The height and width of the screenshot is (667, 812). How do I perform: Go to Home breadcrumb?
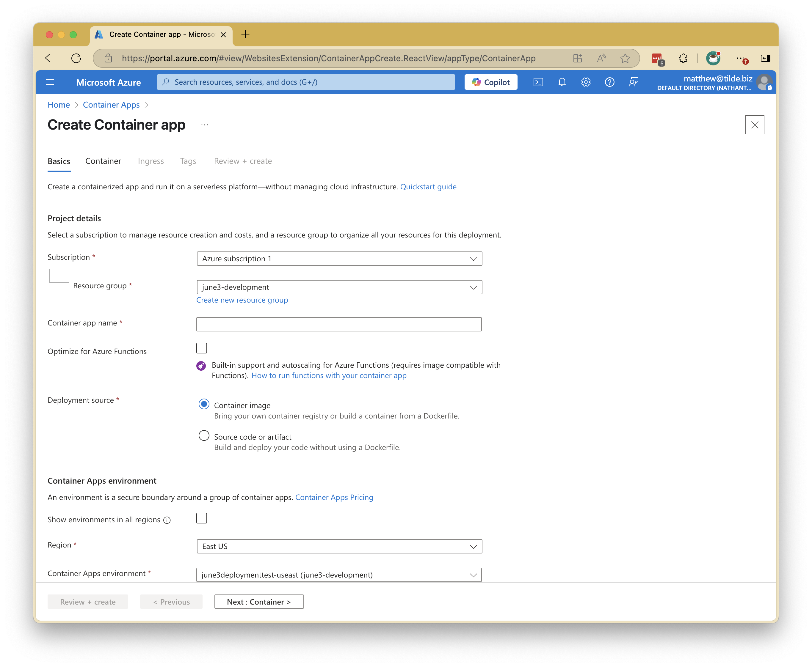coord(58,105)
